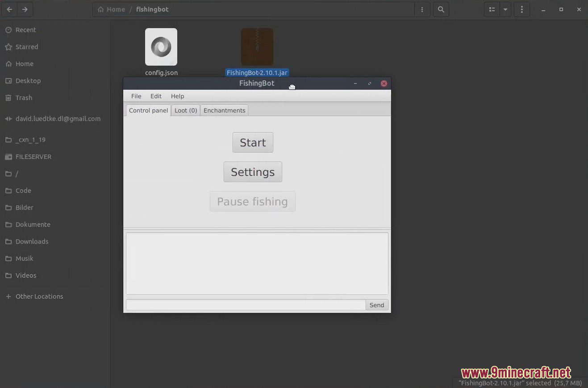Open file manager search
The height and width of the screenshot is (388, 588).
pos(441,9)
